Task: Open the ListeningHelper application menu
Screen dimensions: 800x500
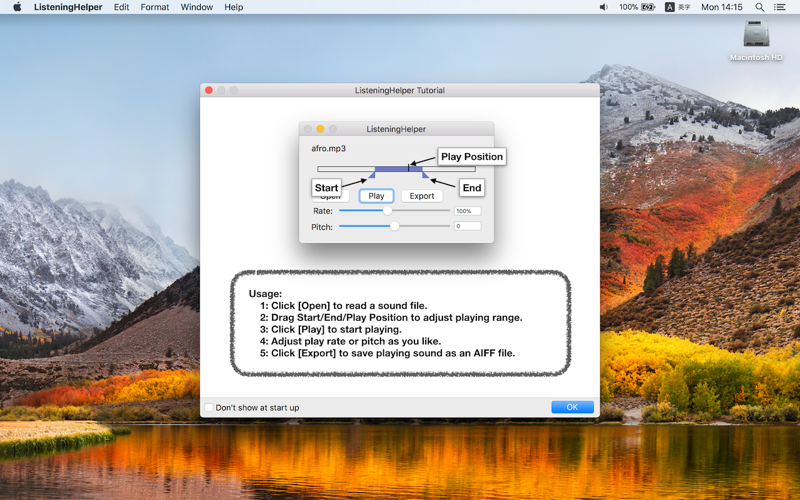Action: [x=68, y=7]
